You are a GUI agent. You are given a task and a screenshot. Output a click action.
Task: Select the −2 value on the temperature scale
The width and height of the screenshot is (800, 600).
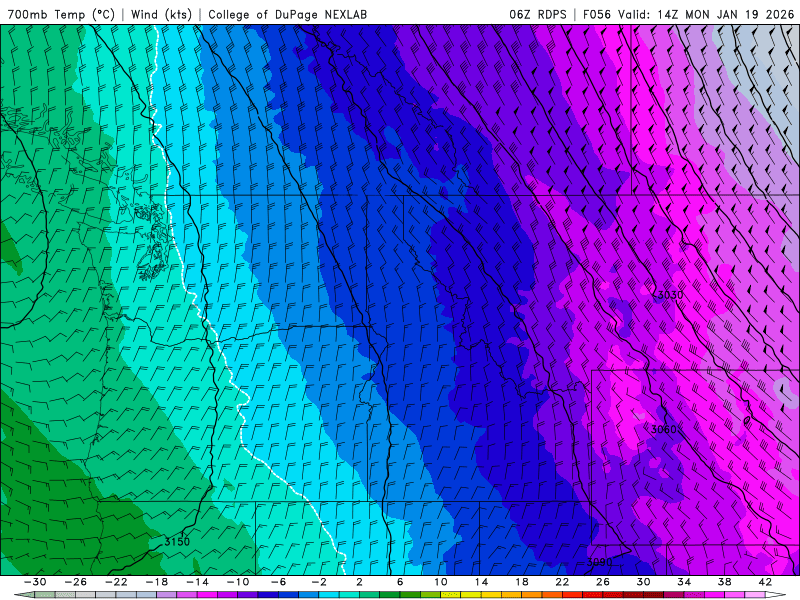(x=319, y=582)
